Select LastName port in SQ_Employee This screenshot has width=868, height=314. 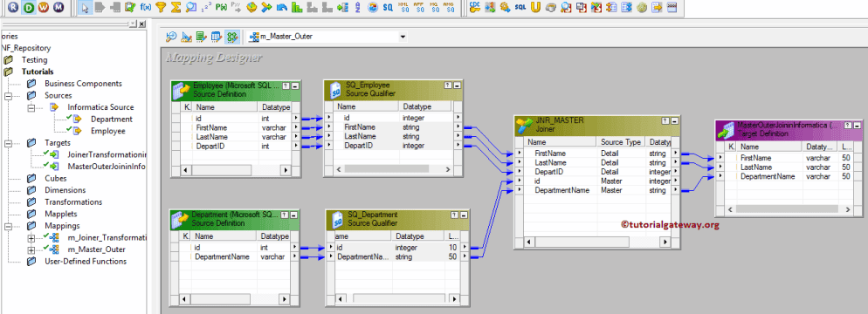pos(359,137)
